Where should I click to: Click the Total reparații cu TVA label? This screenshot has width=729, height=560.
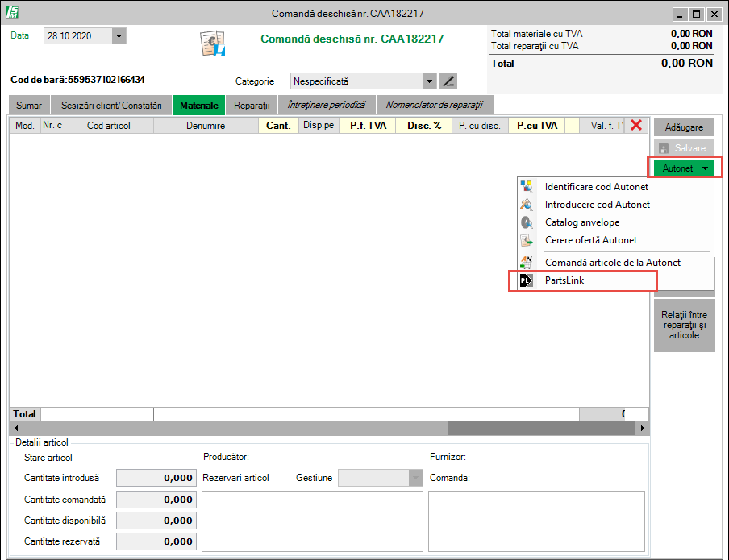pos(535,46)
